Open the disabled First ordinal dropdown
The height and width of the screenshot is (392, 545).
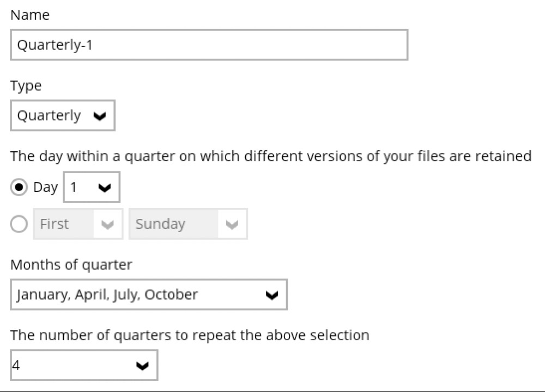(x=78, y=224)
